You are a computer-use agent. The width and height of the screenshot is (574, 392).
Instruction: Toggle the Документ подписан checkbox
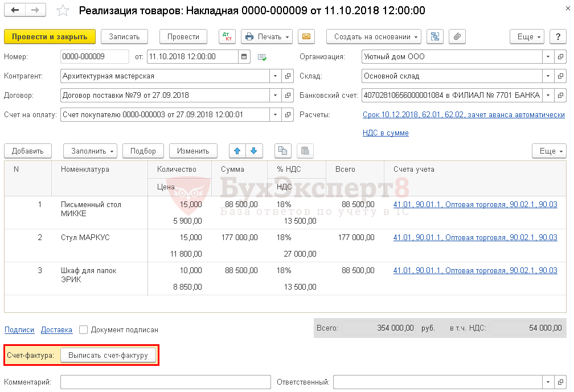pos(84,329)
